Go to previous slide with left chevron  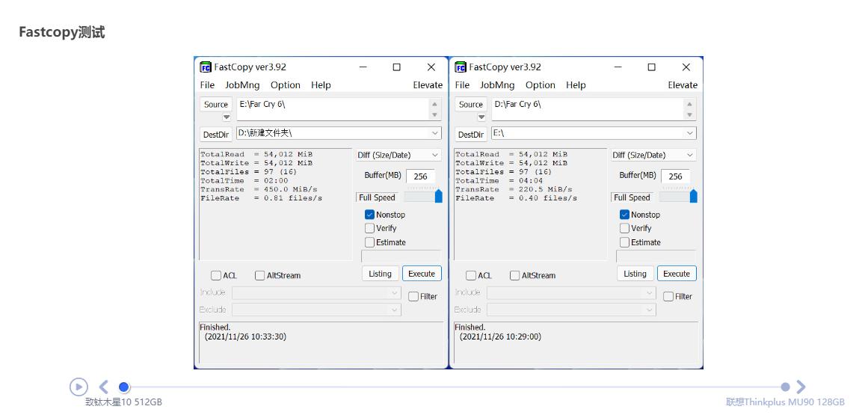point(104,387)
